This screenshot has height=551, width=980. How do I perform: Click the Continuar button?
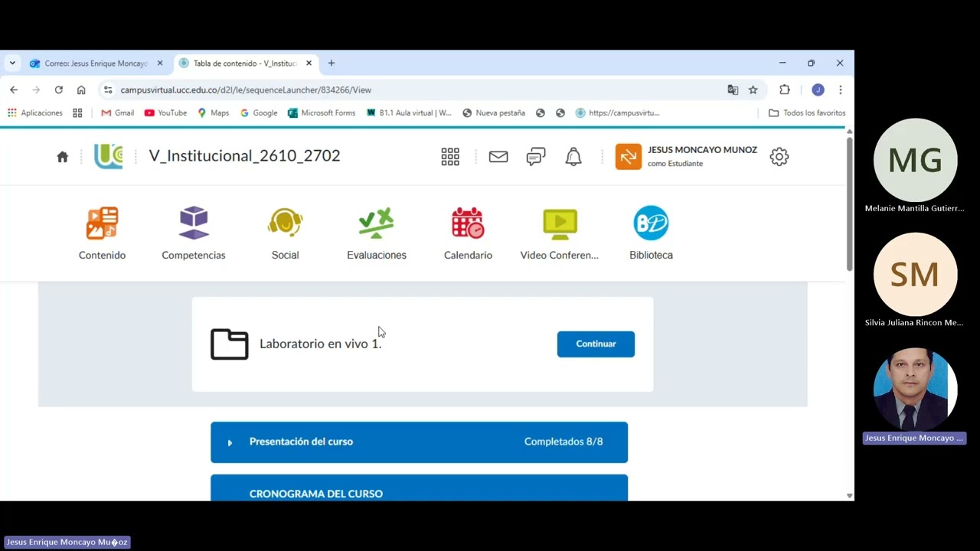click(596, 344)
